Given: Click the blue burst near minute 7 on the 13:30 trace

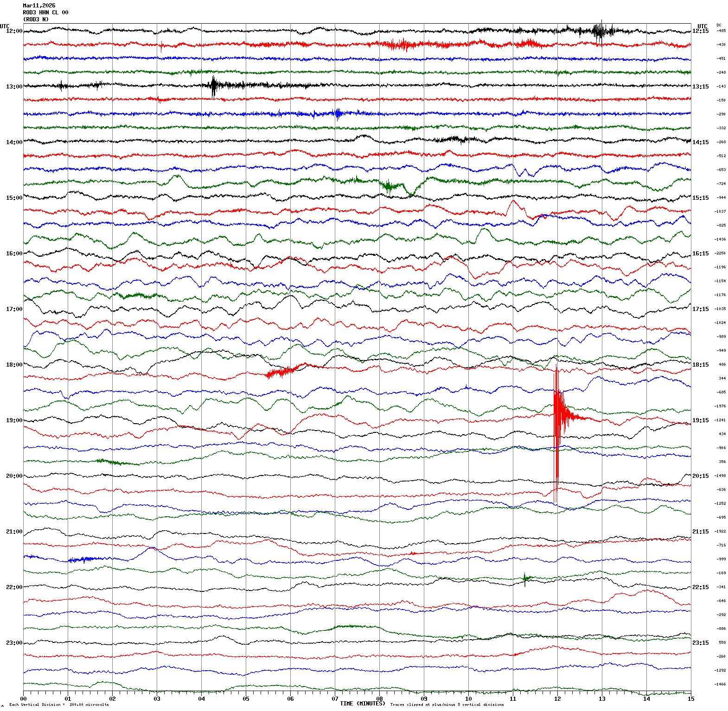Looking at the screenshot, I should 338,113.
